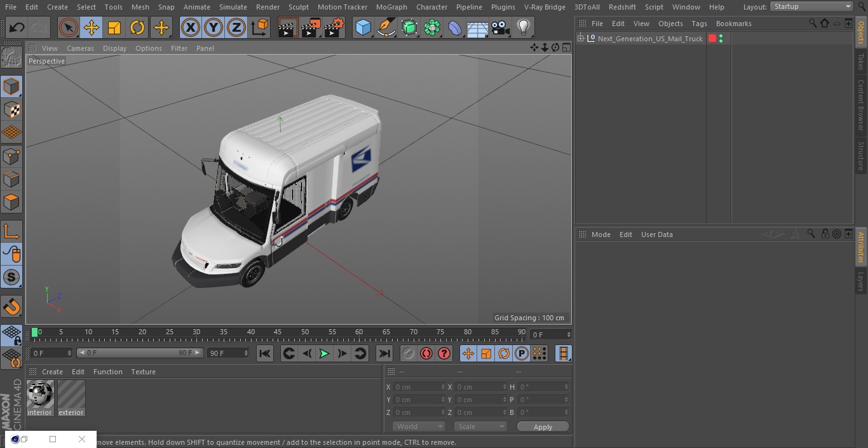Open material manager Texture menu
Image resolution: width=868 pixels, height=448 pixels.
click(x=143, y=372)
